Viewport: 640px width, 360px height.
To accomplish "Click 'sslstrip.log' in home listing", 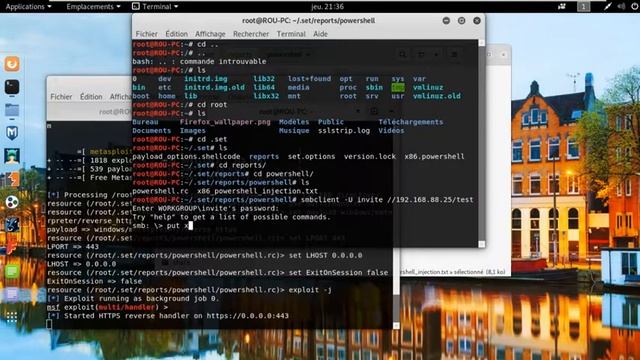I will [344, 131].
